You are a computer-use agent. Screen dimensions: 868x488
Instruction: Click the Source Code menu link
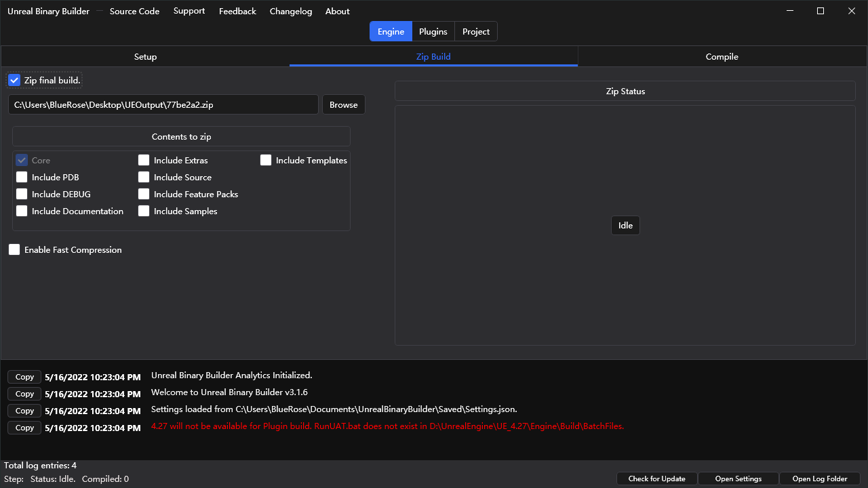[x=134, y=12]
